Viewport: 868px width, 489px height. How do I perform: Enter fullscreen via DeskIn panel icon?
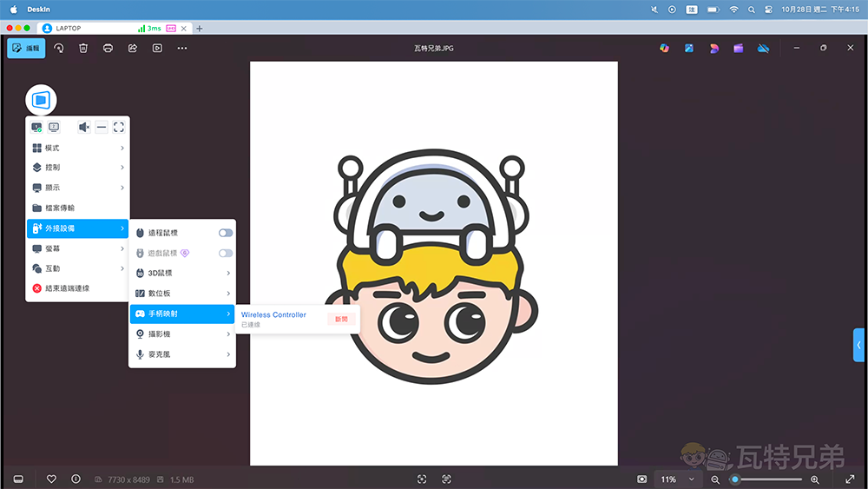[x=119, y=128]
